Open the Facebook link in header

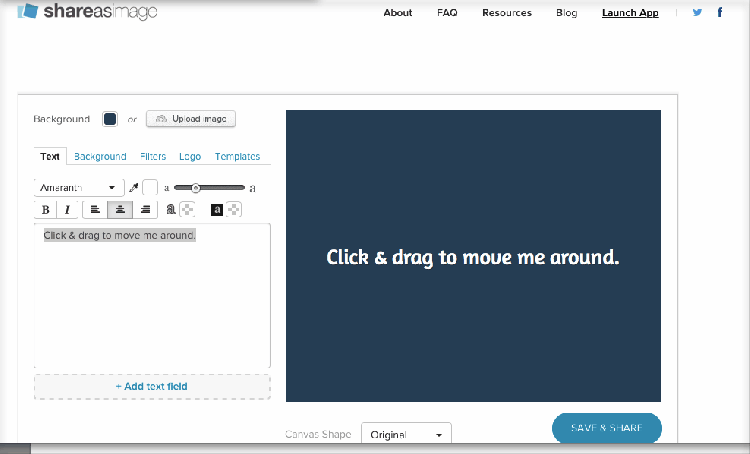click(720, 13)
